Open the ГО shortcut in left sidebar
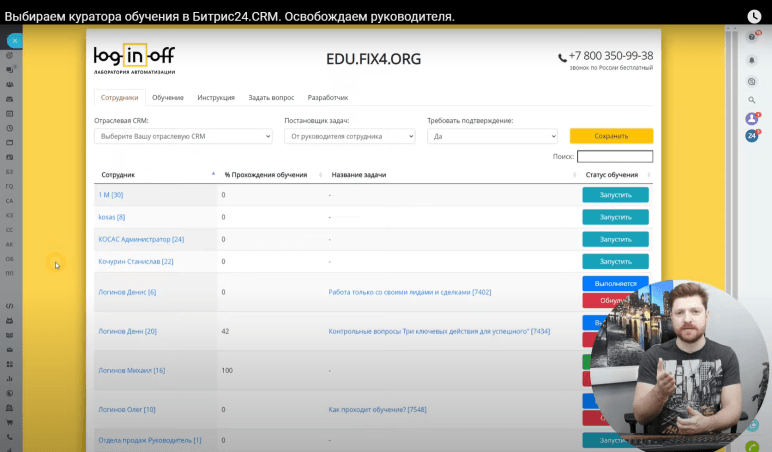772x452 pixels. [x=9, y=186]
